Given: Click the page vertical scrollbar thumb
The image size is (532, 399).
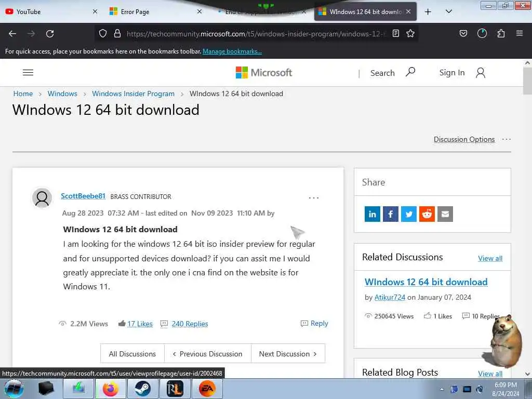Looking at the screenshot, I should point(528,82).
